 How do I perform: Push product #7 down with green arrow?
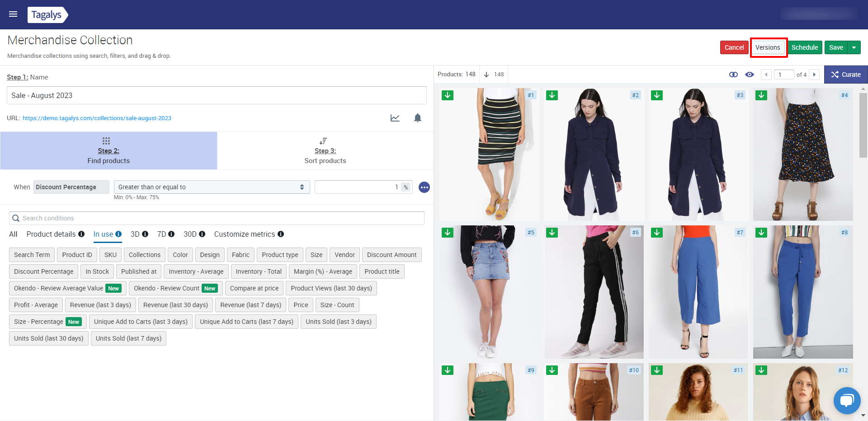[657, 233]
